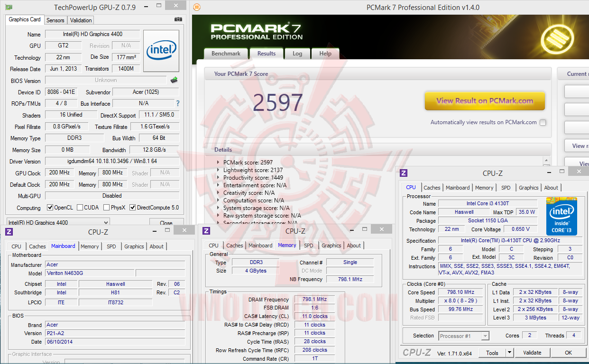Screen dimensions: 589x364
Task: Open the Processor #1 selection dropdown
Action: [x=464, y=336]
